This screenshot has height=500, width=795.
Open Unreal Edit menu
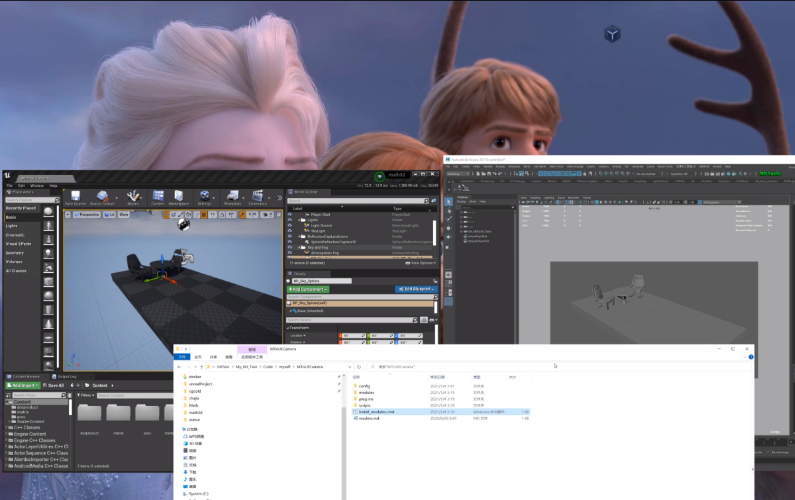22,186
